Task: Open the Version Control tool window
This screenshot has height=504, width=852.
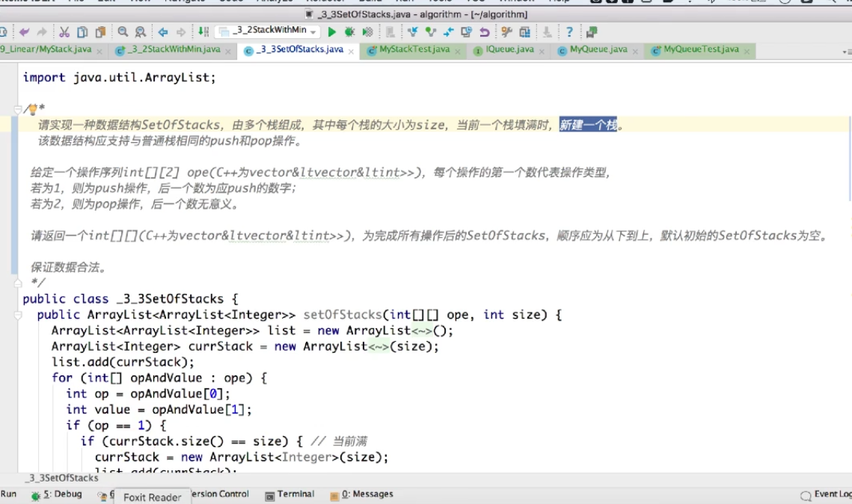Action: tap(219, 494)
